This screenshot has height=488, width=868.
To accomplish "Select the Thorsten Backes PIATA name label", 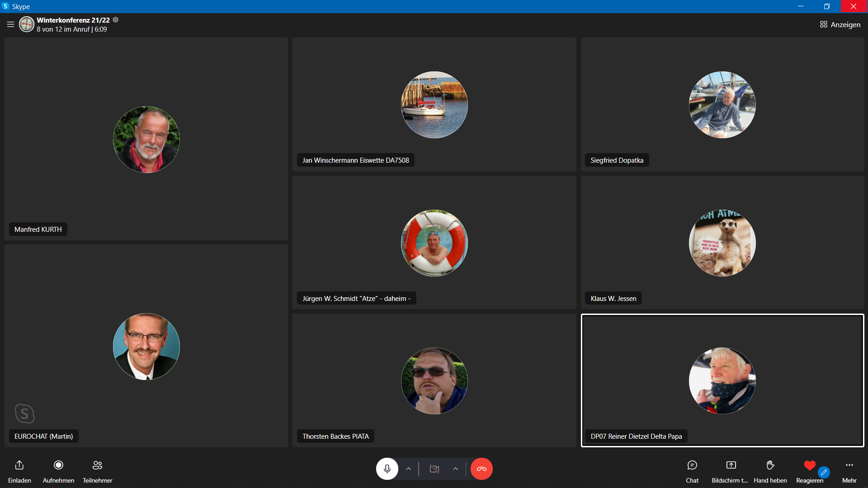I will click(x=335, y=436).
